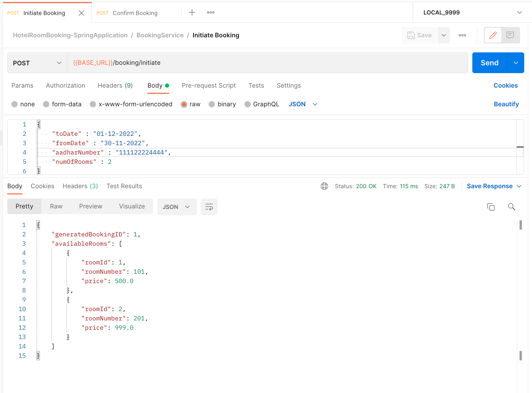Open the Pre-request Script tab

[x=208, y=86]
